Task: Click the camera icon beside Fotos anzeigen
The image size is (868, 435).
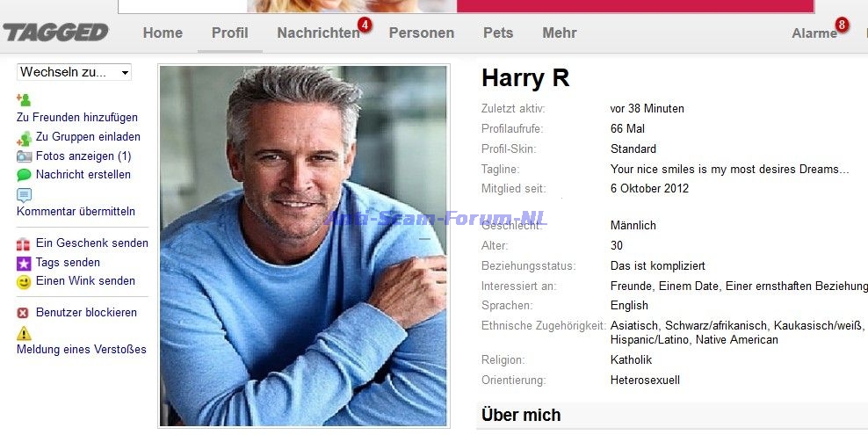Action: point(24,156)
